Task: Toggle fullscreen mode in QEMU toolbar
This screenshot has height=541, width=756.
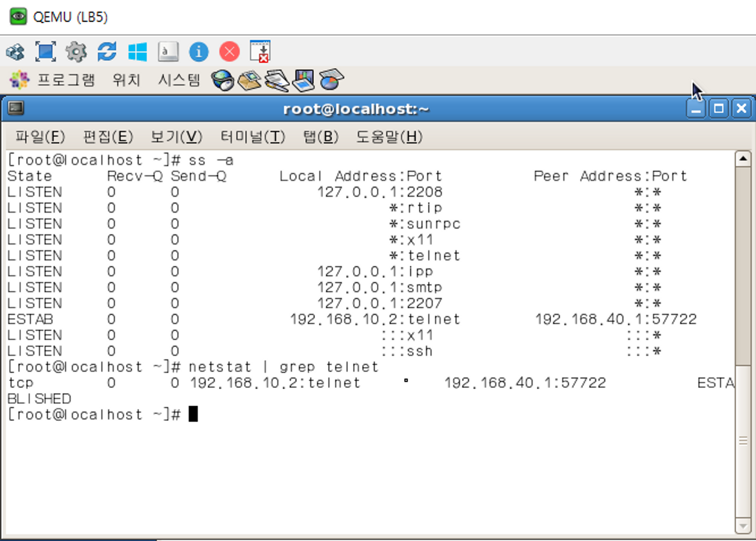Action: pos(45,52)
